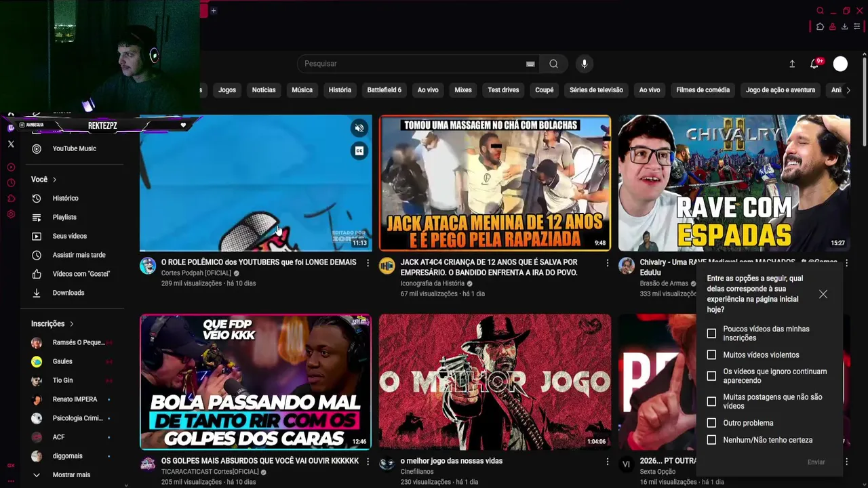This screenshot has width=868, height=488.
Task: Open the JACK ATACA MENINA thumbnail
Action: [495, 183]
